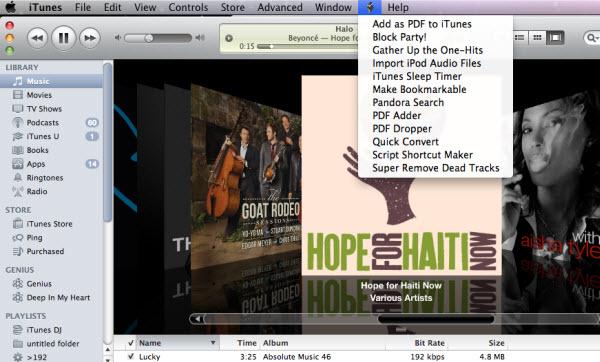Screen dimensions: 600x362
Task: Click the search magnifier icon
Action: (x=592, y=38)
